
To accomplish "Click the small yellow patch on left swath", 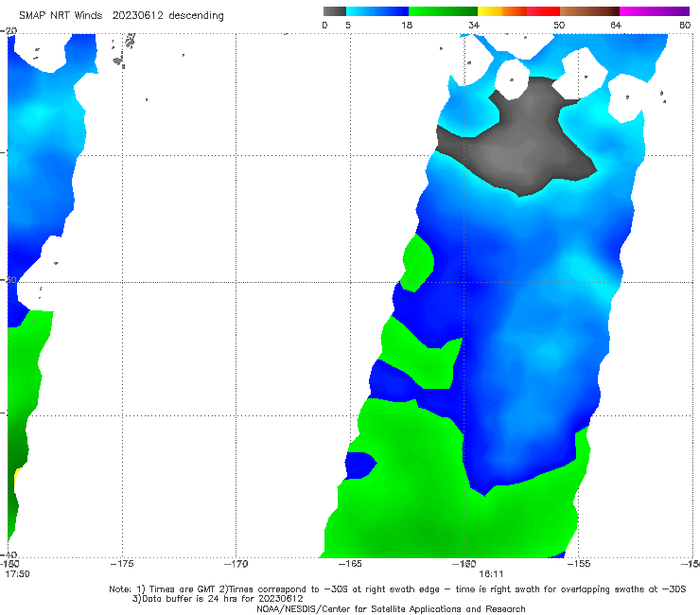I will (x=17, y=479).
